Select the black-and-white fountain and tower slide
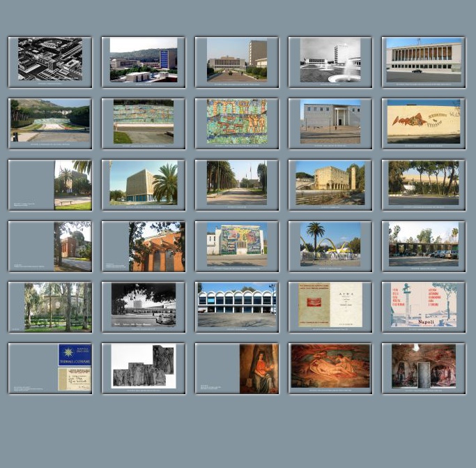 pos(330,62)
